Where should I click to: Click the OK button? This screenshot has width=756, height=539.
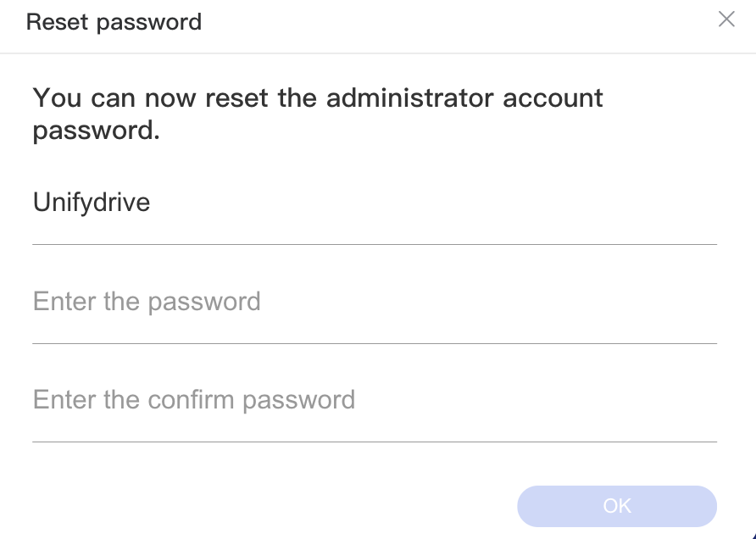pos(617,506)
